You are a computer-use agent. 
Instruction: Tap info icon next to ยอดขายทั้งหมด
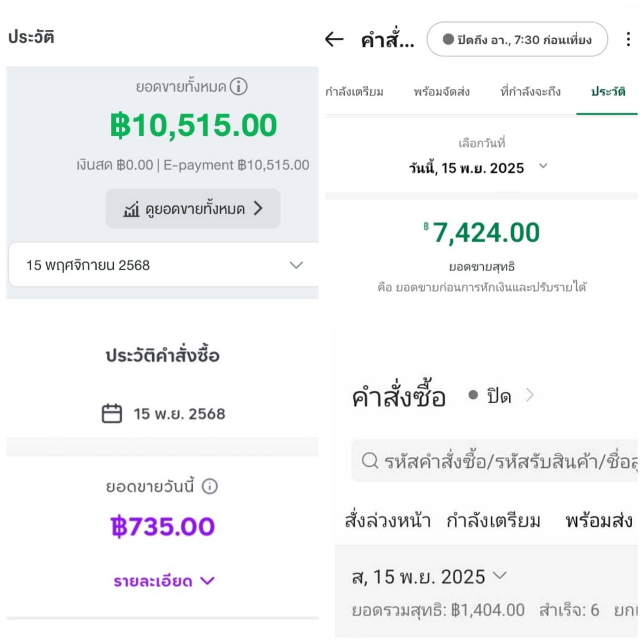(x=238, y=87)
